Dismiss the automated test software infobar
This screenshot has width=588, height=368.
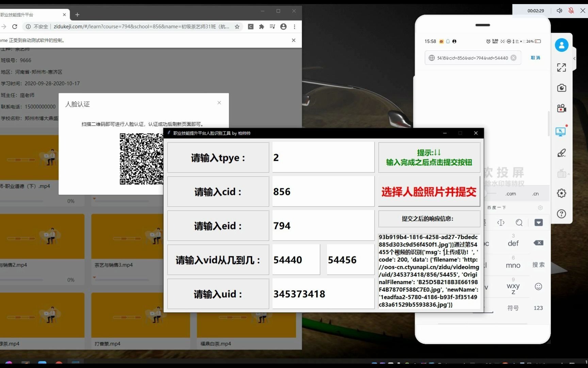coord(294,40)
